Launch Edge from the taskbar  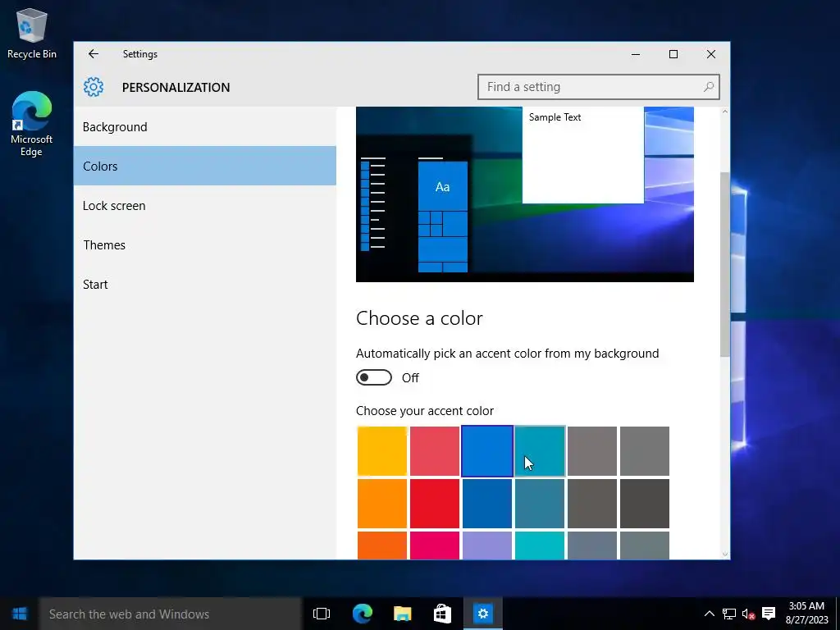point(362,614)
